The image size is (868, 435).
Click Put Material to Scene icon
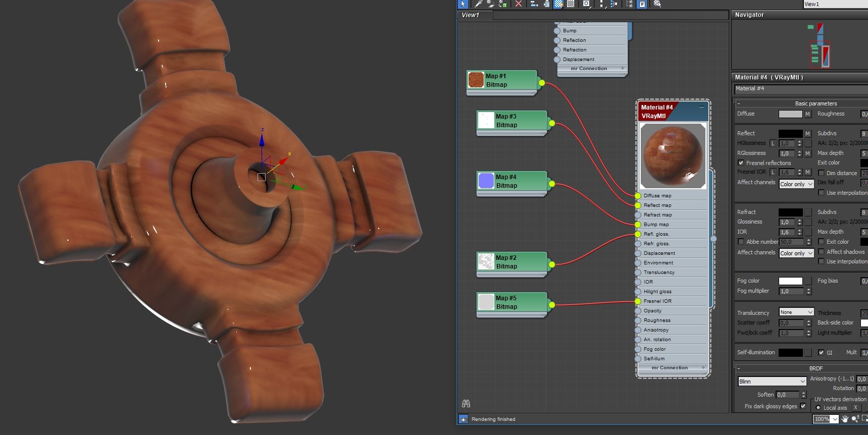point(490,4)
